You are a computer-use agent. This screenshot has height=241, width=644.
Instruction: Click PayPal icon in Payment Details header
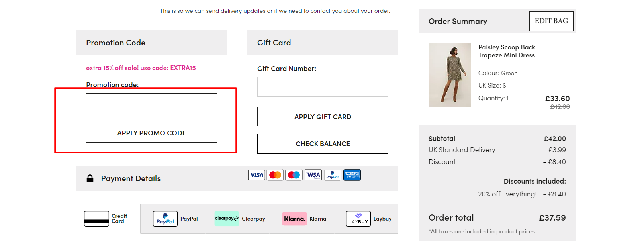point(332,175)
